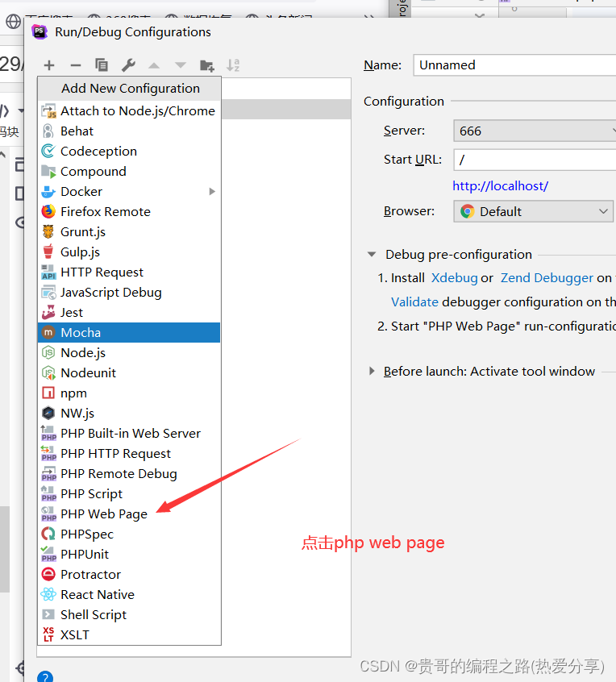The height and width of the screenshot is (682, 616).
Task: Expand the Before launch section
Action: pyautogui.click(x=372, y=371)
